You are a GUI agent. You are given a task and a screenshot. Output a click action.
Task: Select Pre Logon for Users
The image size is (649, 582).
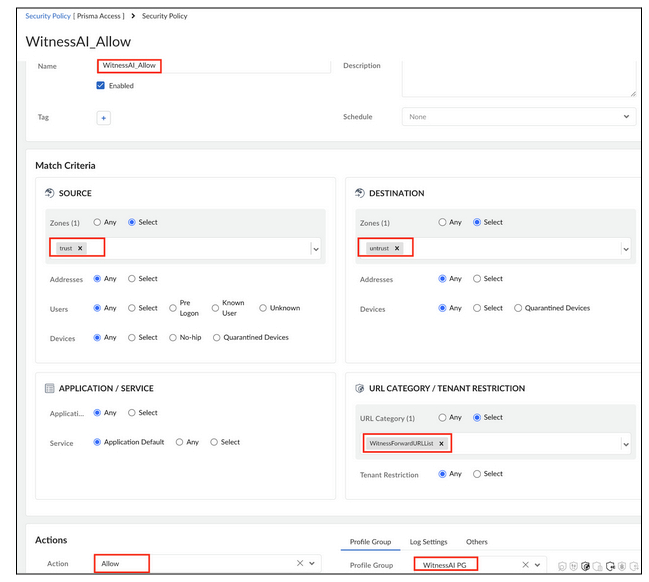click(x=173, y=308)
